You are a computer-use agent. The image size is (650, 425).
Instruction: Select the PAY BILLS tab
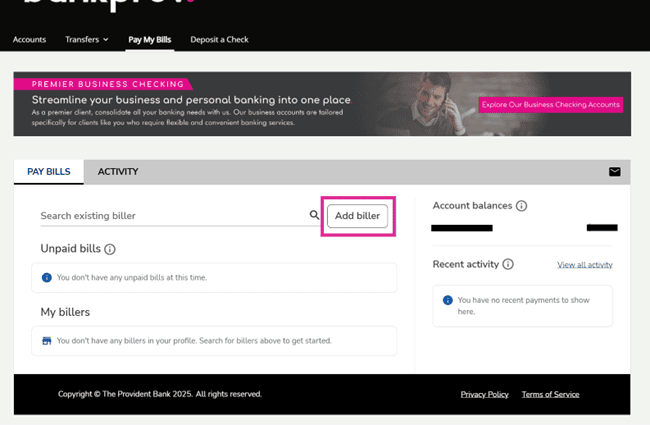[48, 172]
